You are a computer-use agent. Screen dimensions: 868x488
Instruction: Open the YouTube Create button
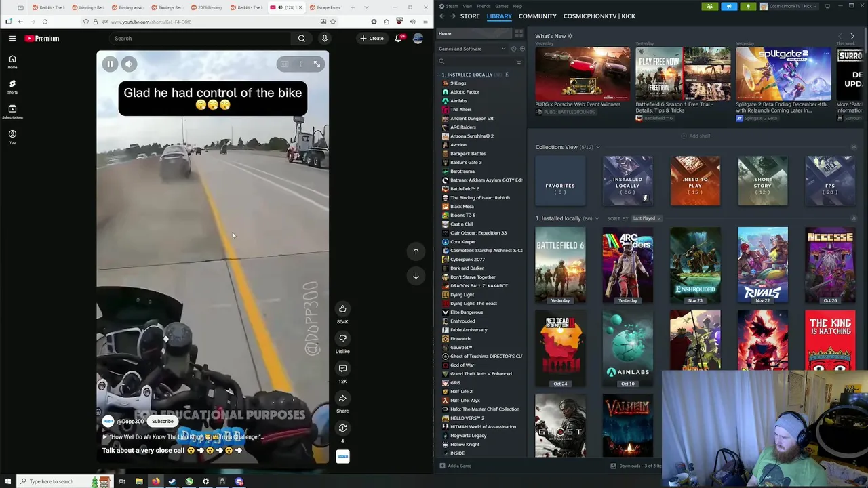(x=372, y=39)
